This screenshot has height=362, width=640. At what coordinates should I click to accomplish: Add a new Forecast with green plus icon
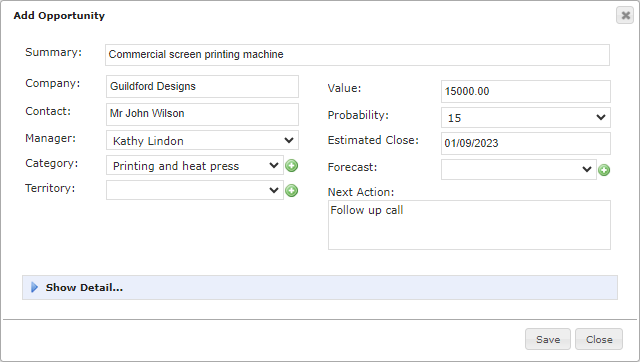click(x=604, y=170)
